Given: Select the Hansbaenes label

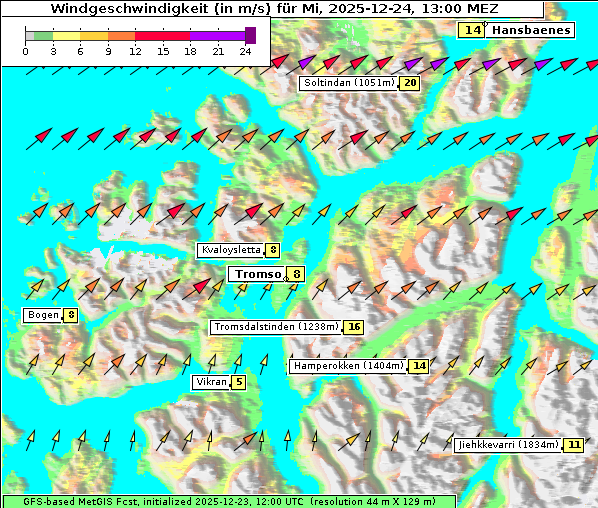Looking at the screenshot, I should pos(530,30).
